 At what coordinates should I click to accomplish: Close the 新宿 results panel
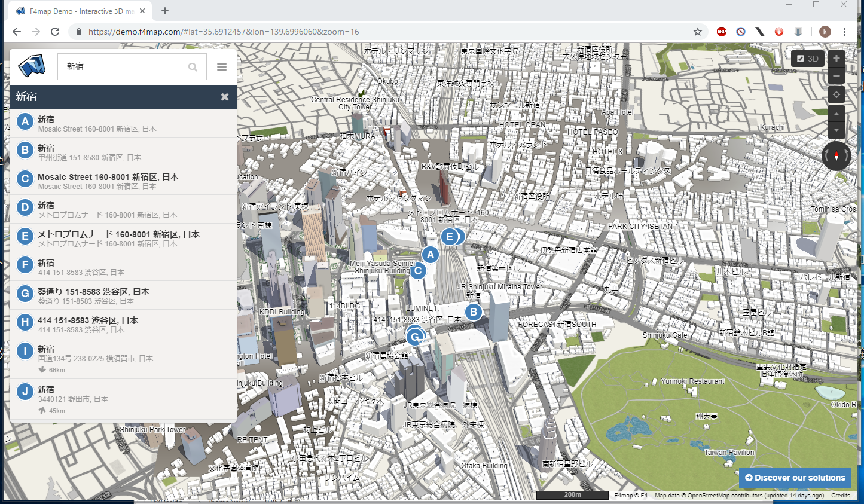tap(225, 97)
